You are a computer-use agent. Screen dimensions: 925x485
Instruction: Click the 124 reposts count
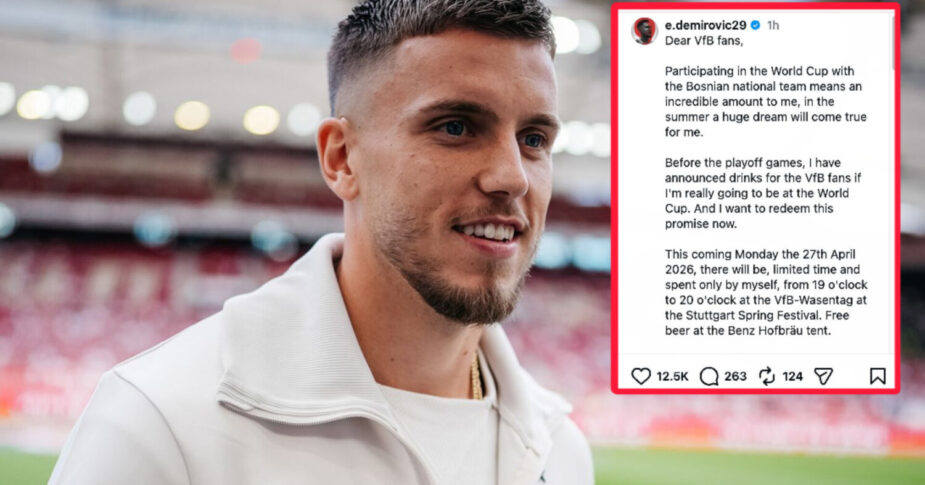coord(792,376)
